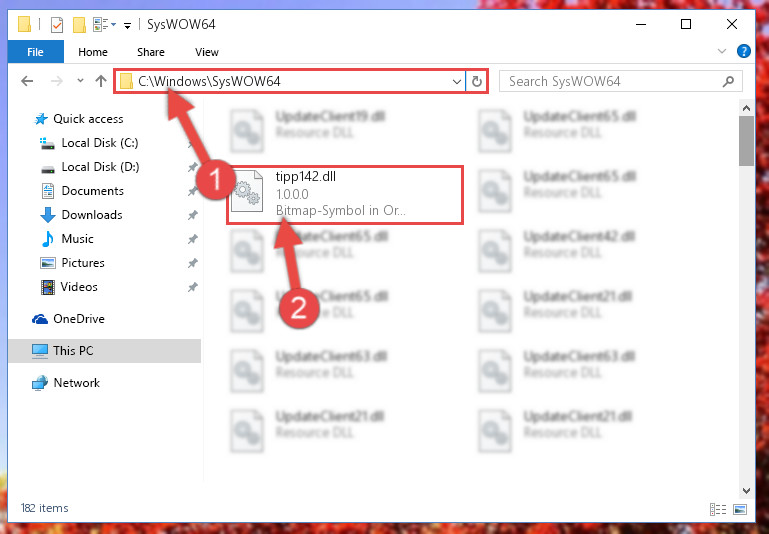Refresh the SysWOW64 folder view
769x534 pixels.
[477, 81]
